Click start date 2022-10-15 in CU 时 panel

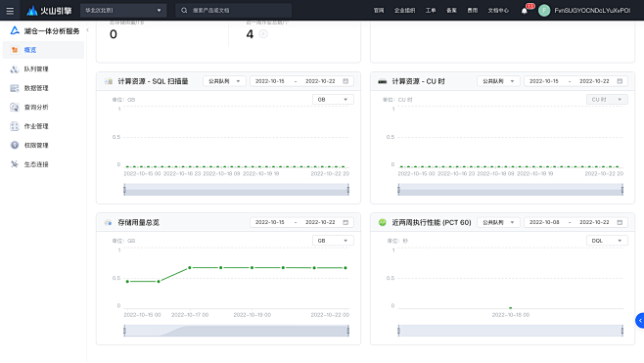pyautogui.click(x=544, y=81)
